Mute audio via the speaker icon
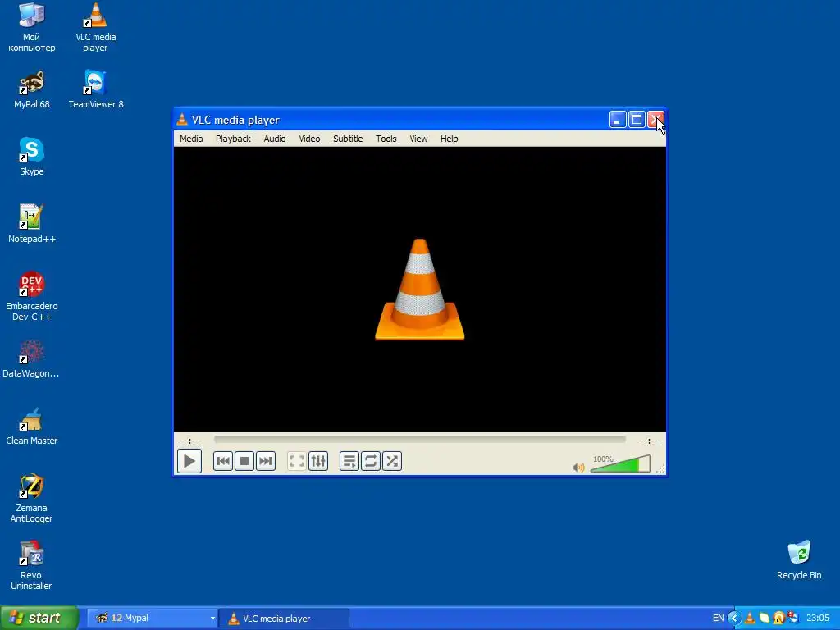This screenshot has width=840, height=630. pos(578,467)
